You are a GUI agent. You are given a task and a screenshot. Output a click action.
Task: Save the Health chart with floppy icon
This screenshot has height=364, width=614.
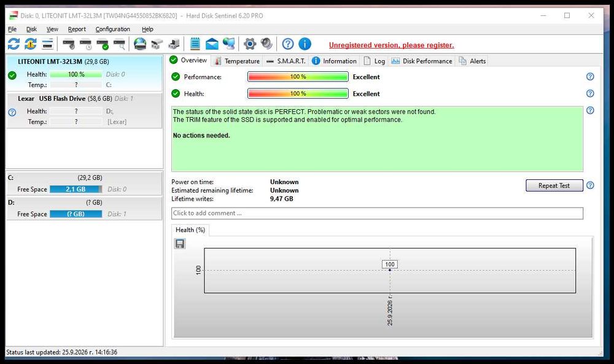[180, 244]
